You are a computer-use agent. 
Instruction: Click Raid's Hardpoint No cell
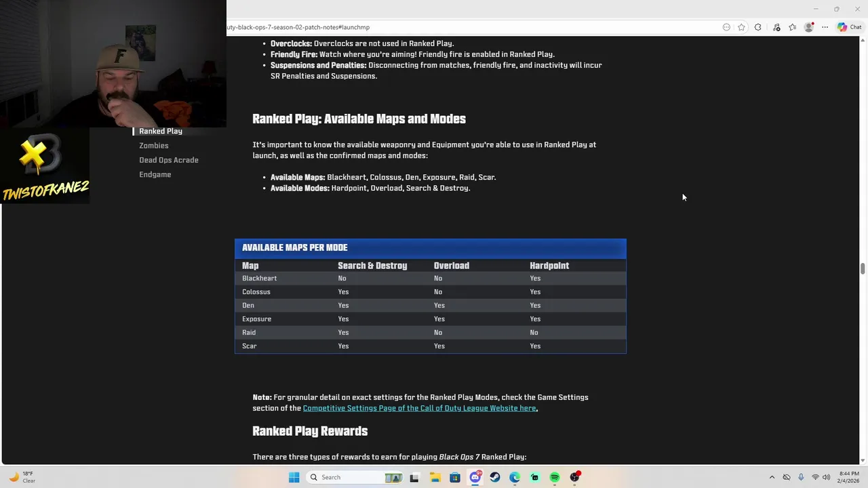(534, 333)
